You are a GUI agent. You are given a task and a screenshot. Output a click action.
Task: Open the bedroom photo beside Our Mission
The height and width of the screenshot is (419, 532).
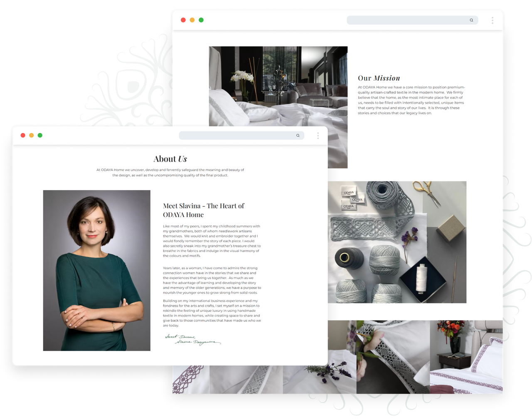tap(278, 86)
